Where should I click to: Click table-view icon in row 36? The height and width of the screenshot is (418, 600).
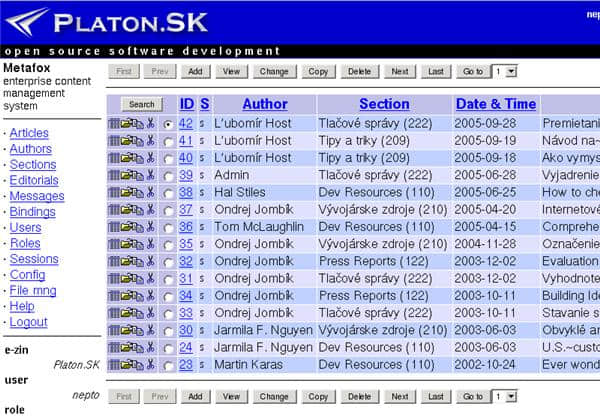[x=114, y=227]
